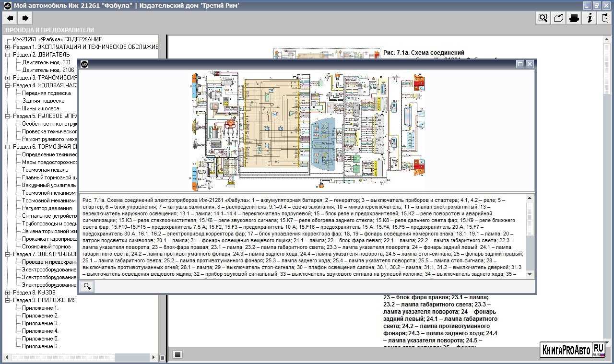Collapse Раздел 7. ЭЛЕКТРО-ОБОРУДОВАНИЕ node

tap(7, 254)
